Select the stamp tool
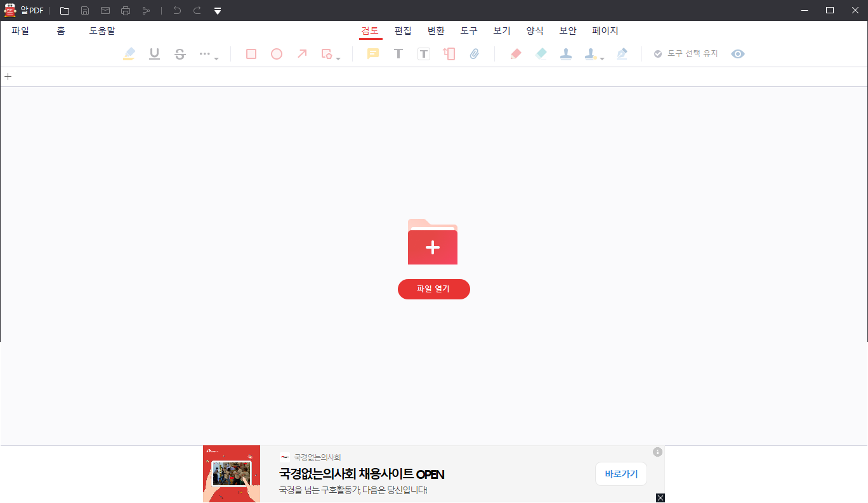 (x=566, y=54)
